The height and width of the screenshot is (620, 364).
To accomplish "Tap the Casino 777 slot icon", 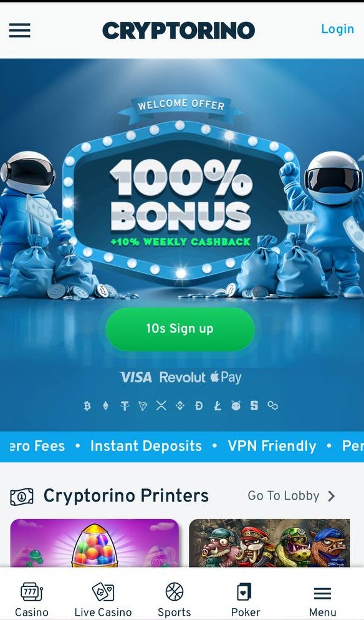I will point(32,592).
